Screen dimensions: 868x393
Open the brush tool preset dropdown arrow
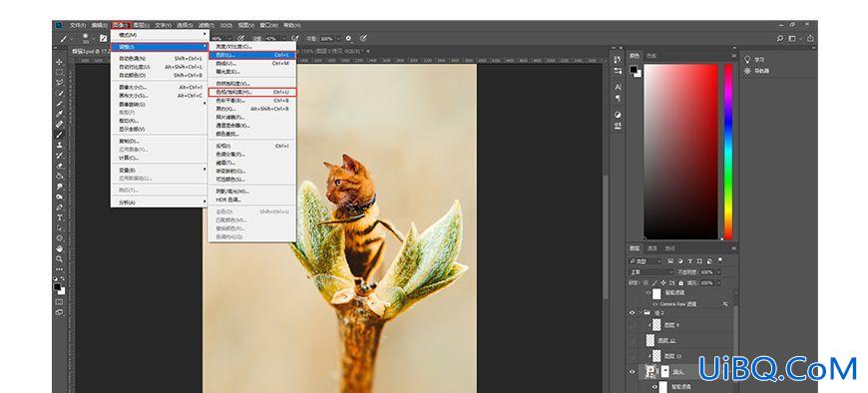pos(72,39)
